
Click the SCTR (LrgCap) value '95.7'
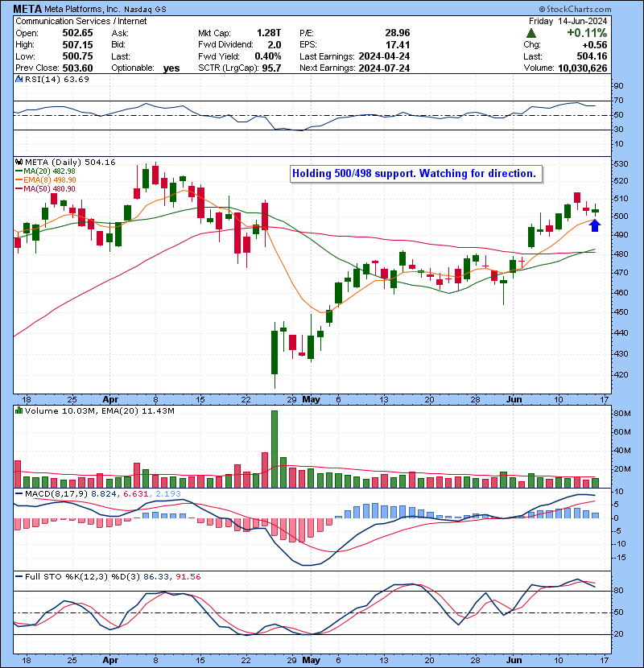point(272,68)
